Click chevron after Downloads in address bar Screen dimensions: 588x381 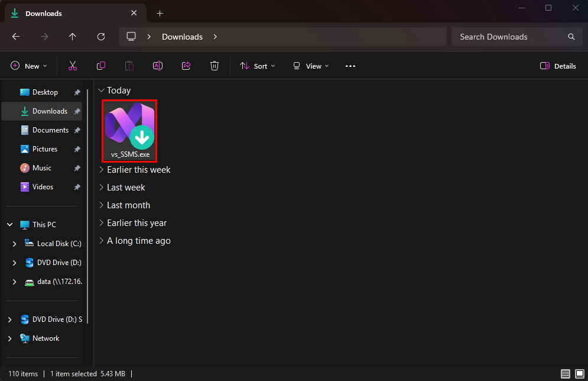(x=215, y=37)
